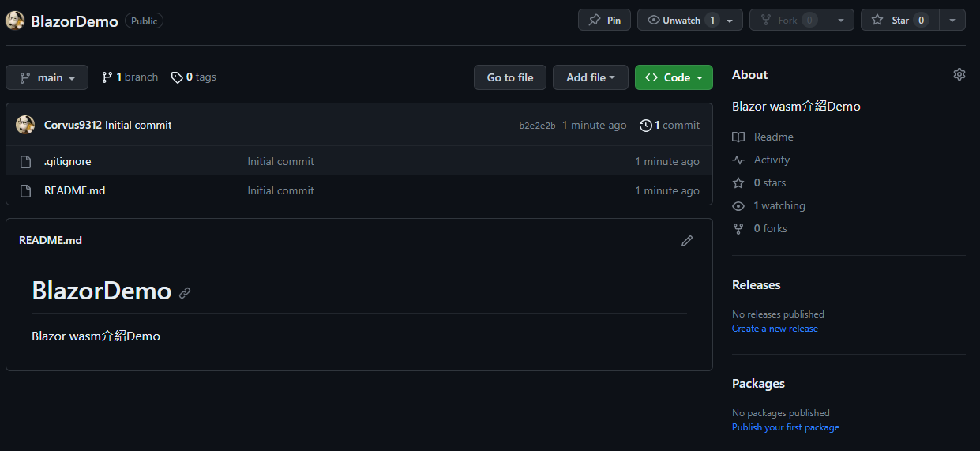Open the README.md file in file list

coord(74,190)
